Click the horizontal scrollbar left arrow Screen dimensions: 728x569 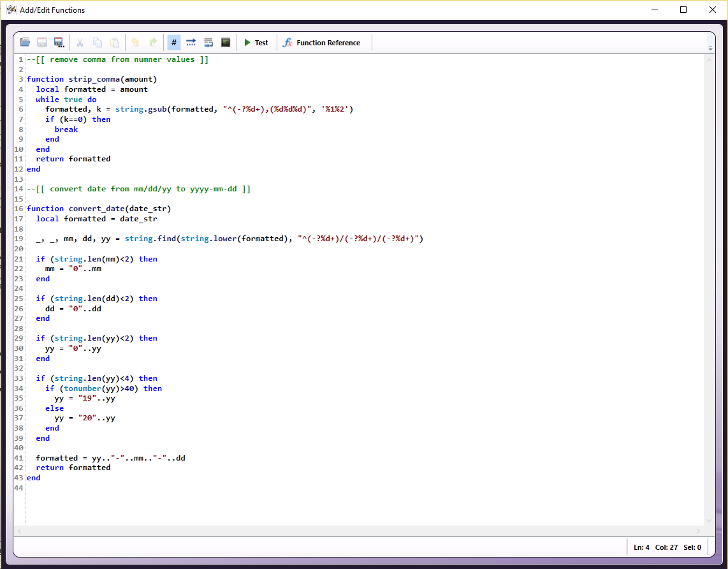tap(20, 531)
